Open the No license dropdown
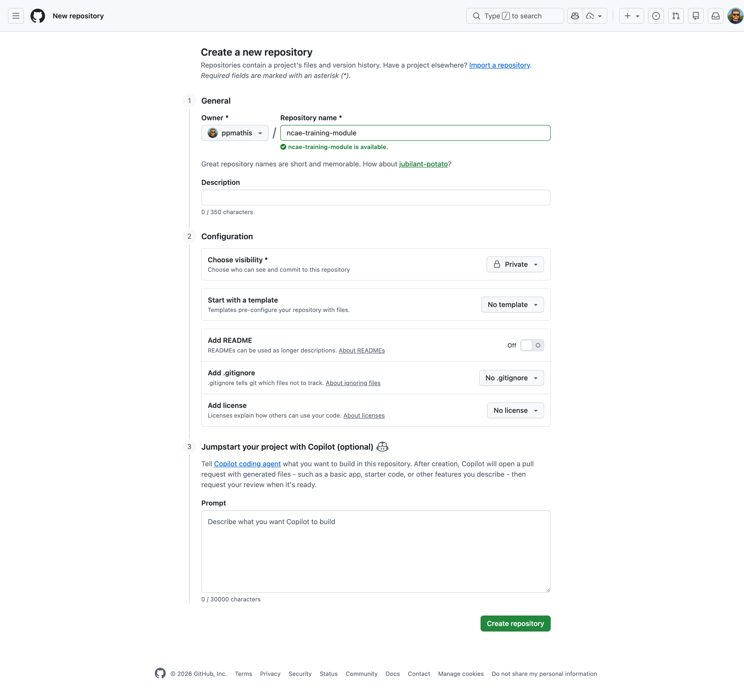The image size is (744, 700). pos(515,410)
